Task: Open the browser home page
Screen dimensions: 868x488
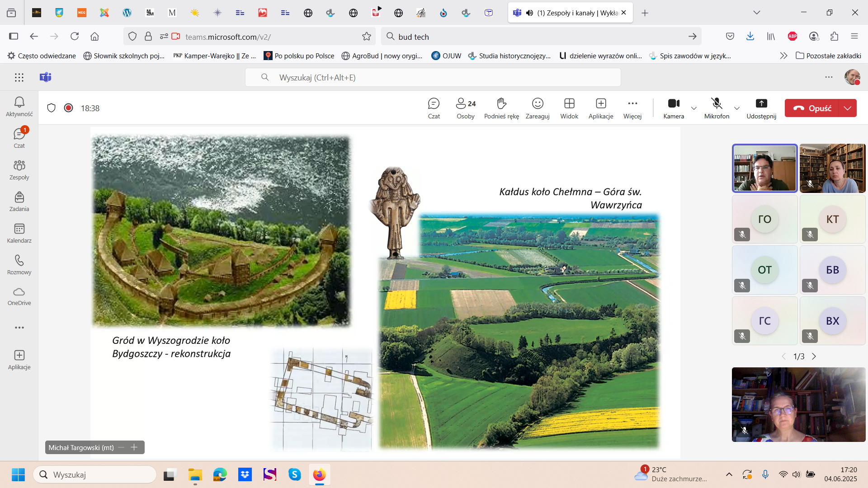Action: pyautogui.click(x=94, y=37)
